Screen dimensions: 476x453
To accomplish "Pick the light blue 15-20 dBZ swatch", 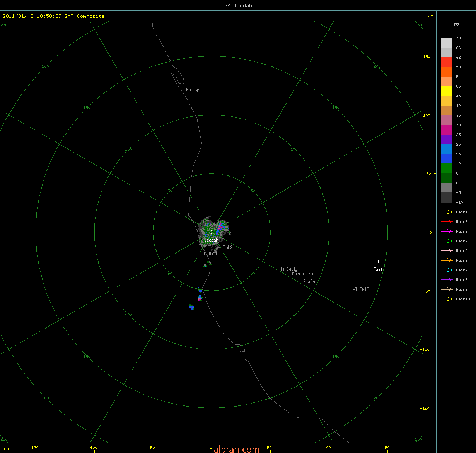I will [447, 149].
